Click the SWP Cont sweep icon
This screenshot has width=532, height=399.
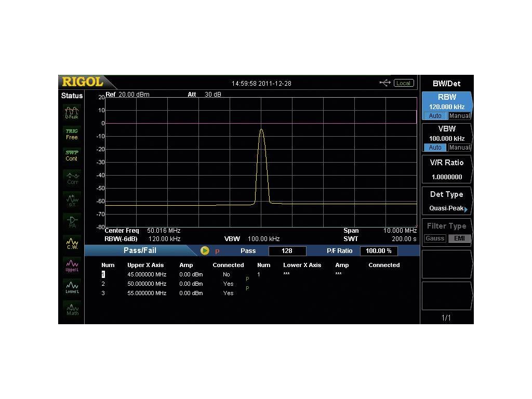point(72,155)
